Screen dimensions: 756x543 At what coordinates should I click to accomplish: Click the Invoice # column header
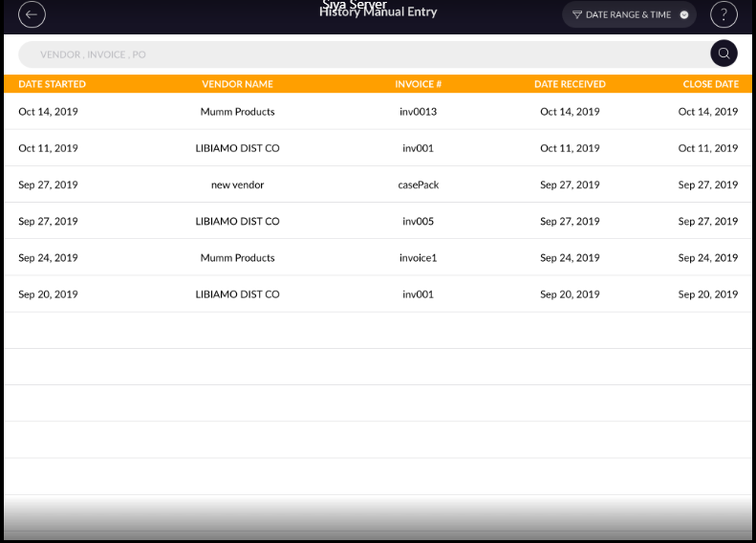click(418, 84)
